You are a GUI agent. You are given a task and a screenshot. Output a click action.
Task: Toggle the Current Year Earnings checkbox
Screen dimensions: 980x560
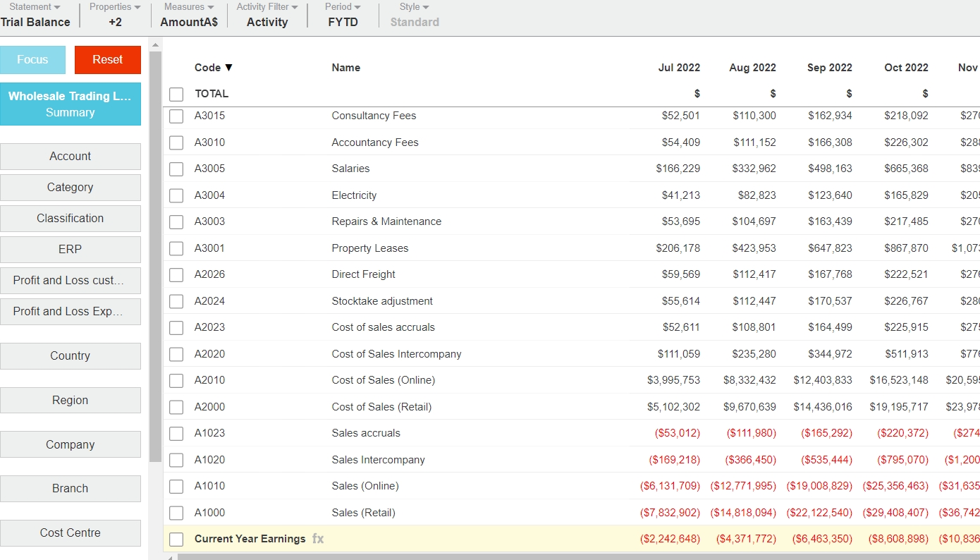[x=176, y=540]
